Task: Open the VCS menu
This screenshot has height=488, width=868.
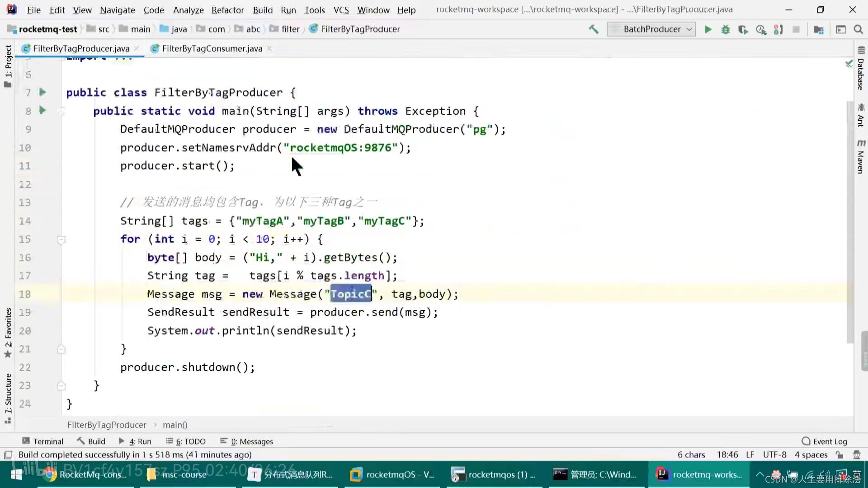Action: [341, 10]
